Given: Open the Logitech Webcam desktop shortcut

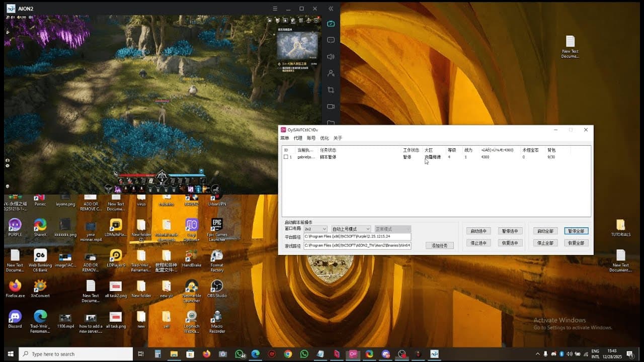Looking at the screenshot, I should 192,321.
